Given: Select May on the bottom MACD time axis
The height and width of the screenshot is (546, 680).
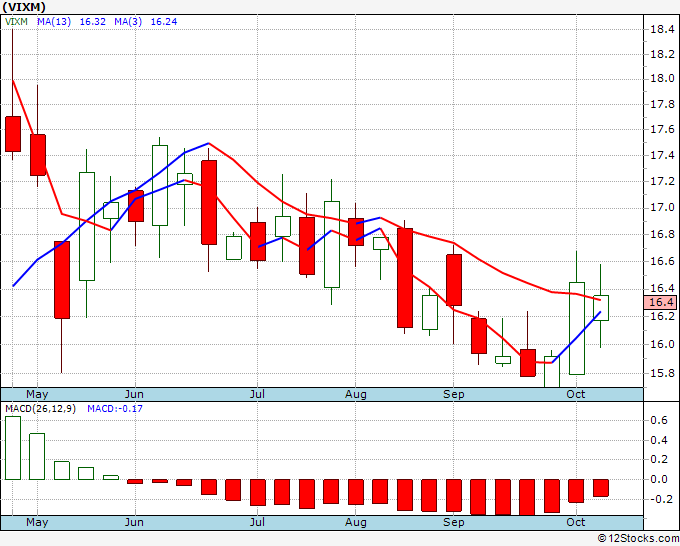Looking at the screenshot, I should 37,522.
